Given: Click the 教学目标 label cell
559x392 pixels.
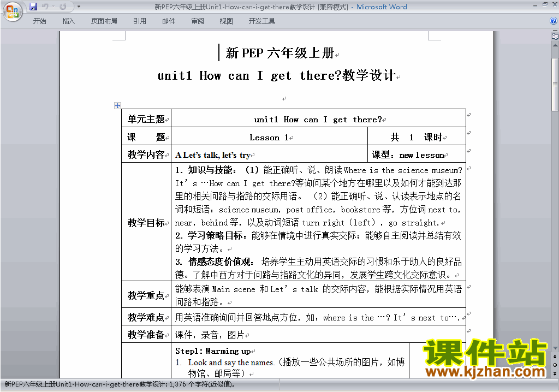Looking at the screenshot, I should tap(146, 223).
